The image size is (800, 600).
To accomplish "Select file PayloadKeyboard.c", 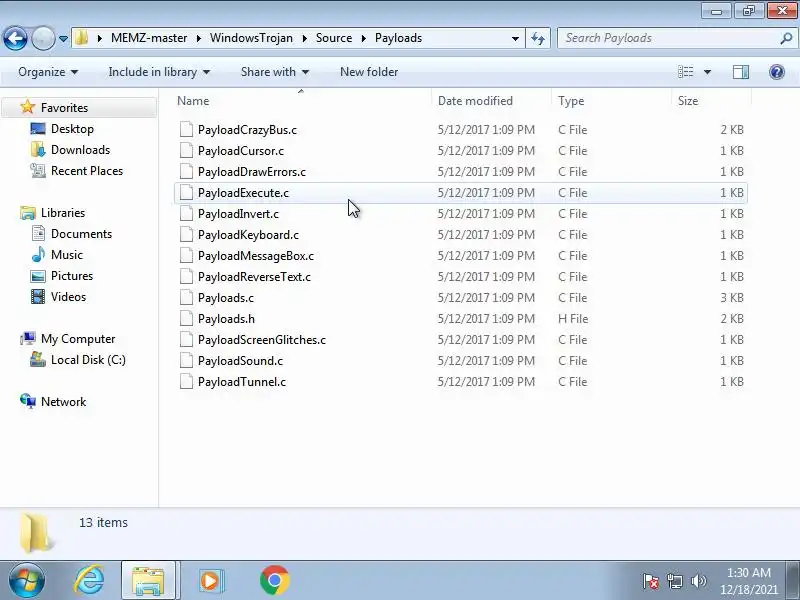I will click(x=461, y=235).
